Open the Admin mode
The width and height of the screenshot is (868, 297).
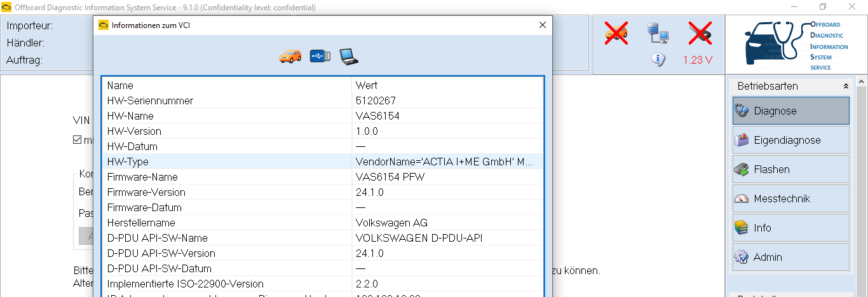point(790,257)
